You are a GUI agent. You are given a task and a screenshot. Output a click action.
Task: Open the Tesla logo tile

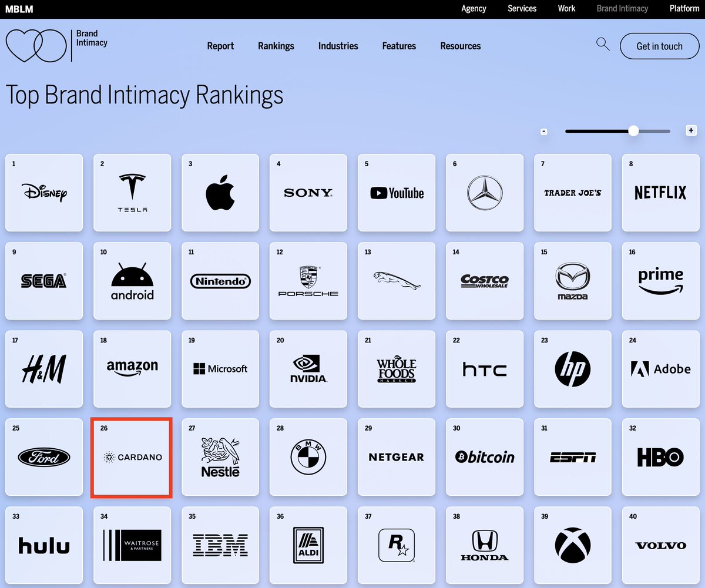click(132, 193)
